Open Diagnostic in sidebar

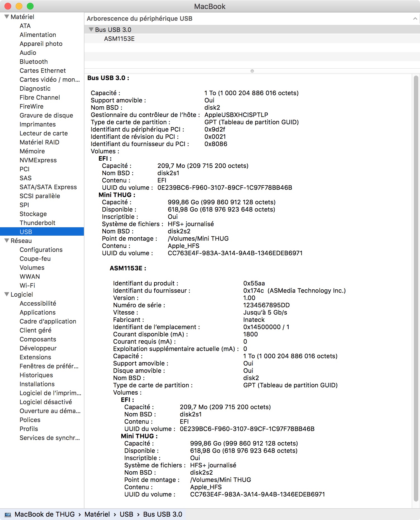coord(35,88)
